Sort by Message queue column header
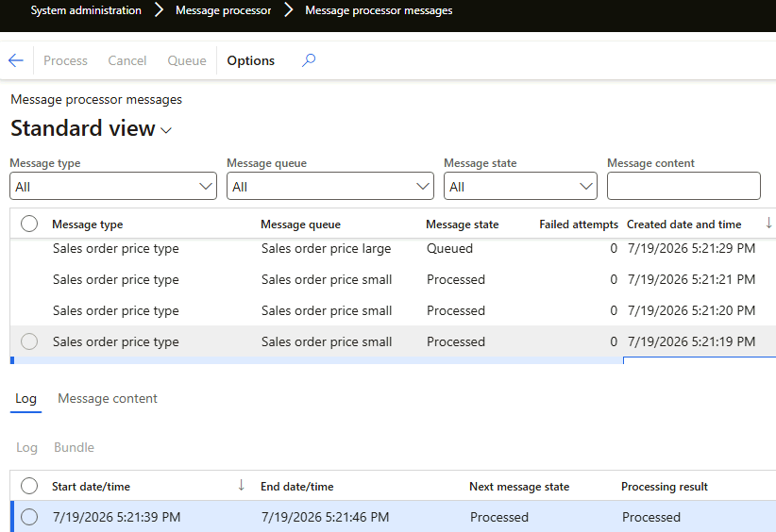Viewport: 776px width, 532px height. [300, 224]
